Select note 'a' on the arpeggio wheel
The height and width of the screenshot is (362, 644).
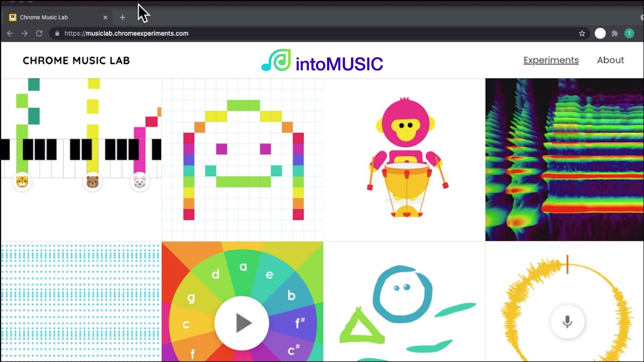243,267
